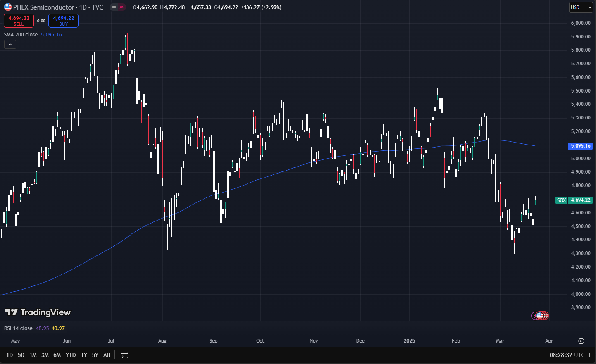The height and width of the screenshot is (364, 596).
Task: Switch to the 5Y time range
Action: point(95,355)
